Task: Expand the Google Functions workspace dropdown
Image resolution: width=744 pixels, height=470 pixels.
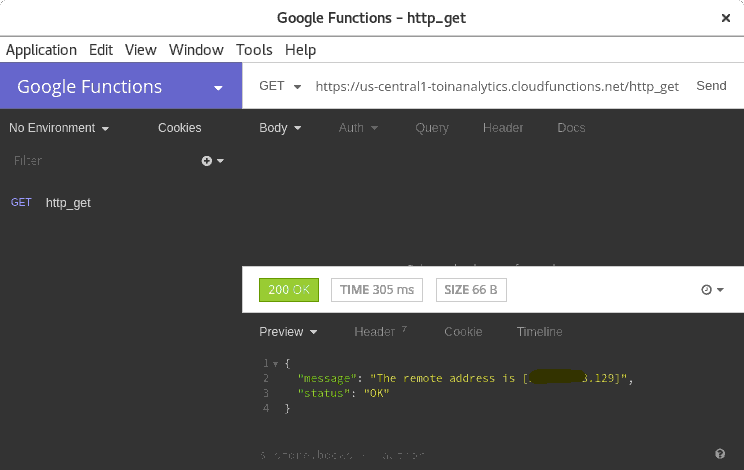Action: (x=121, y=86)
